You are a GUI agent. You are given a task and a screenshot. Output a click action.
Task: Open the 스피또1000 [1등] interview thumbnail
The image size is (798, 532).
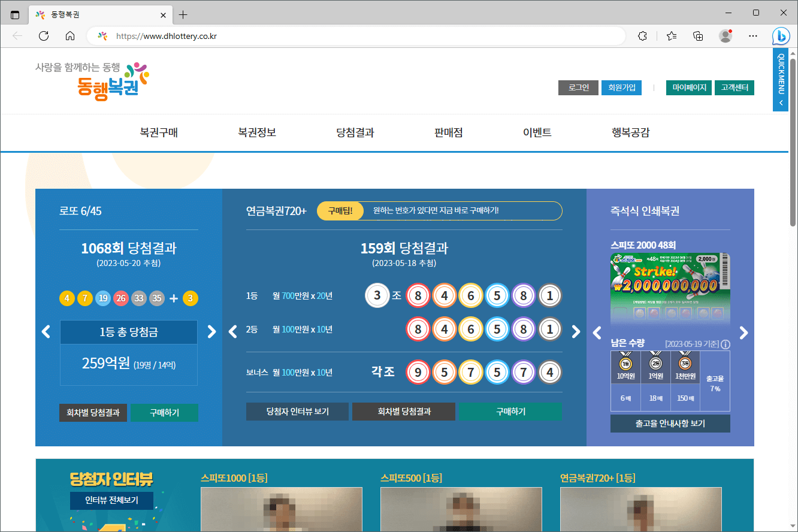pyautogui.click(x=282, y=509)
